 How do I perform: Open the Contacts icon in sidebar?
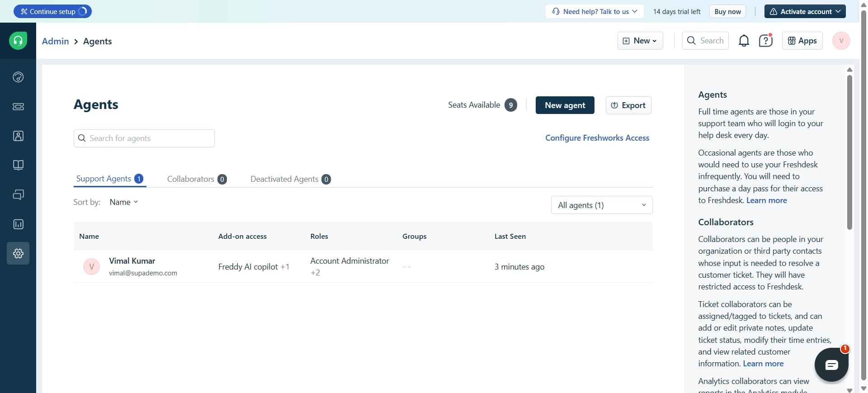click(x=18, y=136)
